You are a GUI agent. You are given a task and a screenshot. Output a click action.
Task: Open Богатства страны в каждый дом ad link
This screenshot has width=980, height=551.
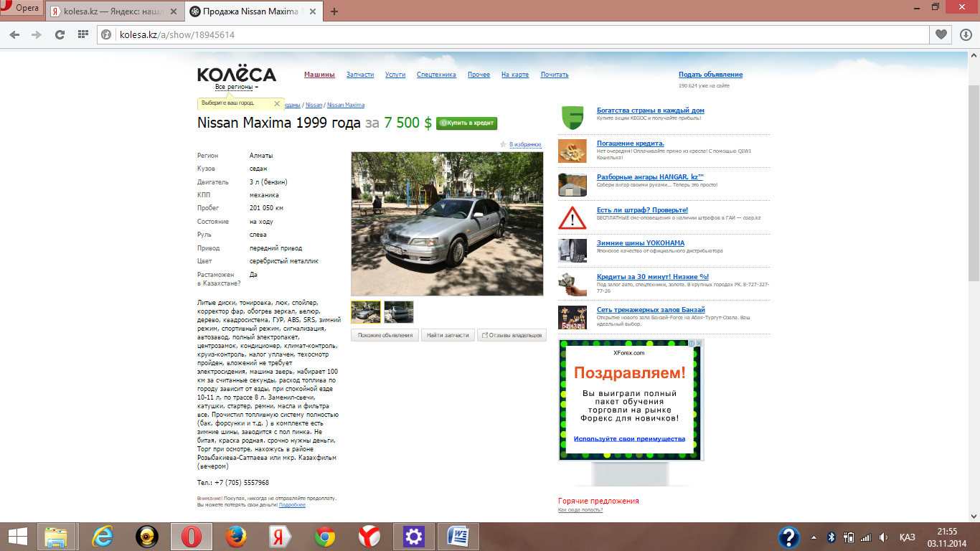(651, 110)
